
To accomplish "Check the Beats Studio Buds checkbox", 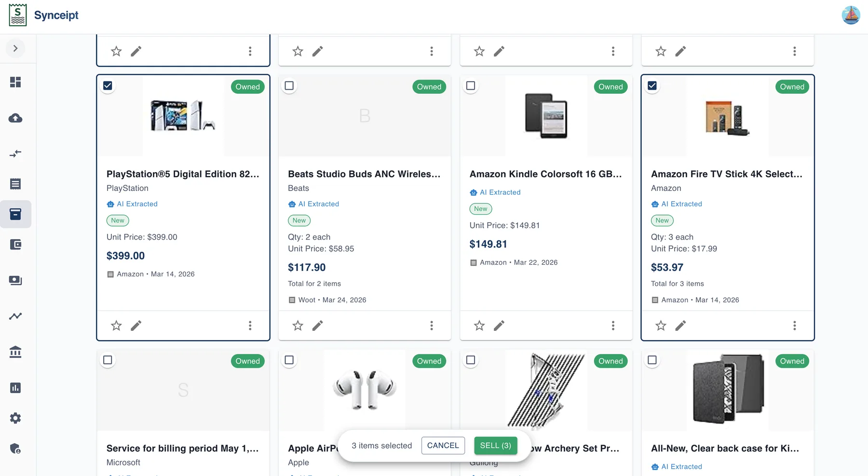I will (289, 85).
